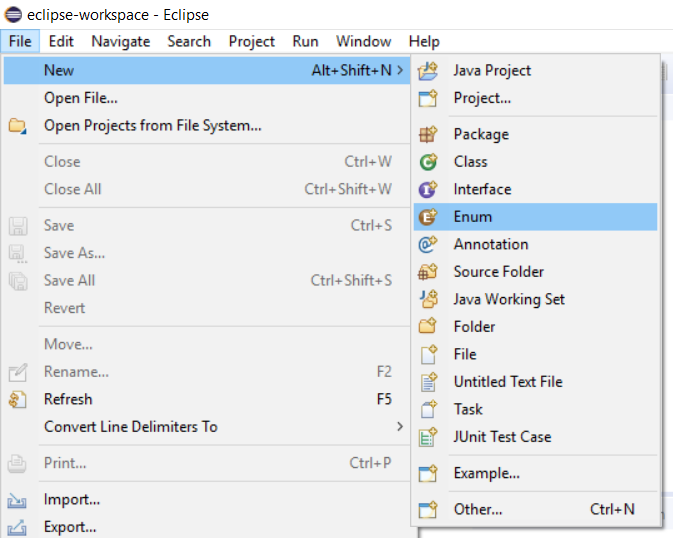Click the Open Projects folder icon
673x538 pixels.
click(x=18, y=126)
